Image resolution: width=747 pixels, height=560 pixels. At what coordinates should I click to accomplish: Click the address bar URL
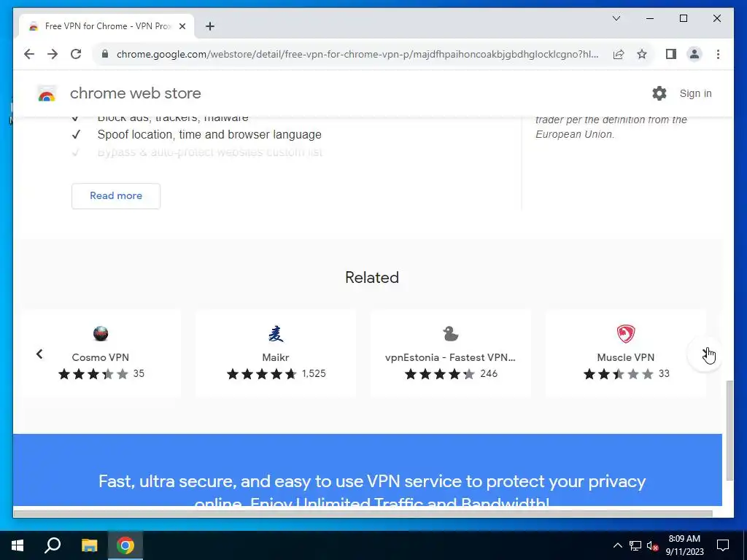point(357,54)
